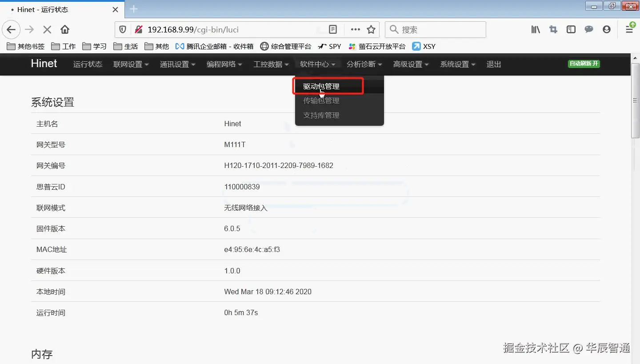Screen dimensions: 640x364
Task: Click the 系统设置 section heading
Action: tap(52, 102)
